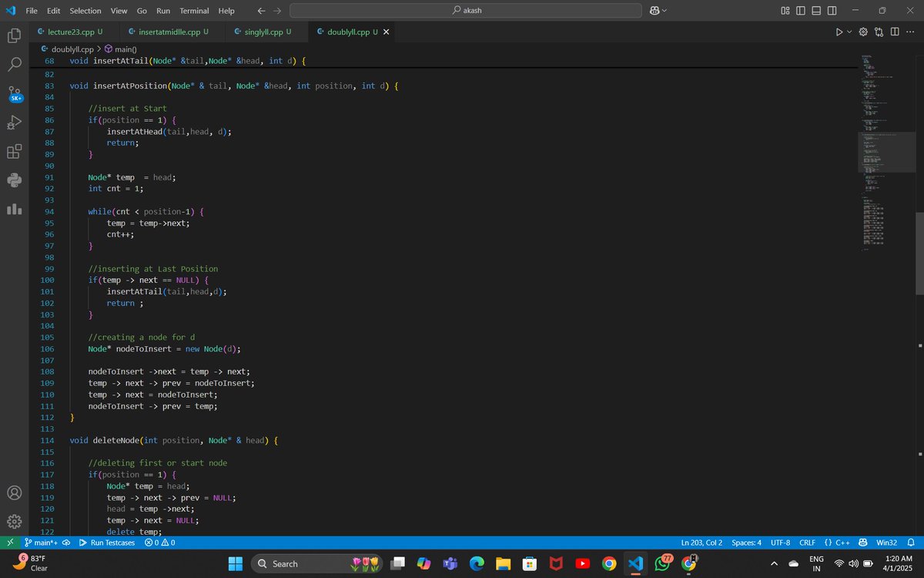924x578 pixels.
Task: Click Copilot status icon in status bar
Action: point(863,543)
